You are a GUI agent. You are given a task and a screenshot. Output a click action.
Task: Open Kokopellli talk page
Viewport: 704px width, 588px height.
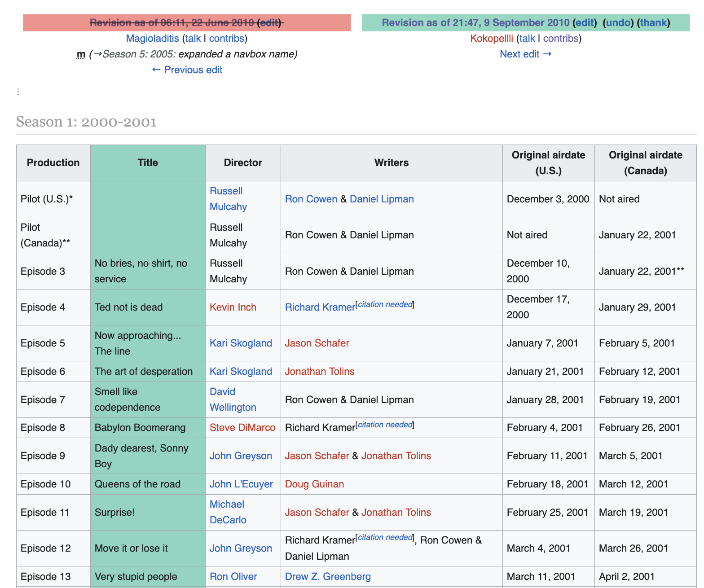pyautogui.click(x=527, y=39)
